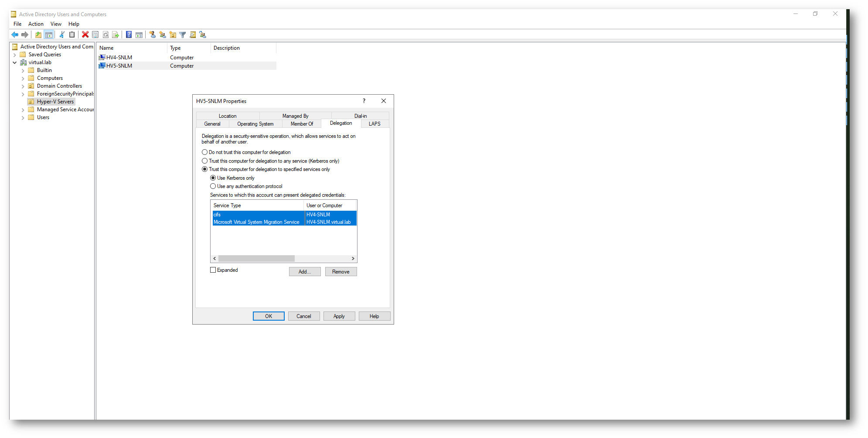Click the Help button in Properties dialog
Image resolution: width=868 pixels, height=438 pixels.
(x=374, y=316)
